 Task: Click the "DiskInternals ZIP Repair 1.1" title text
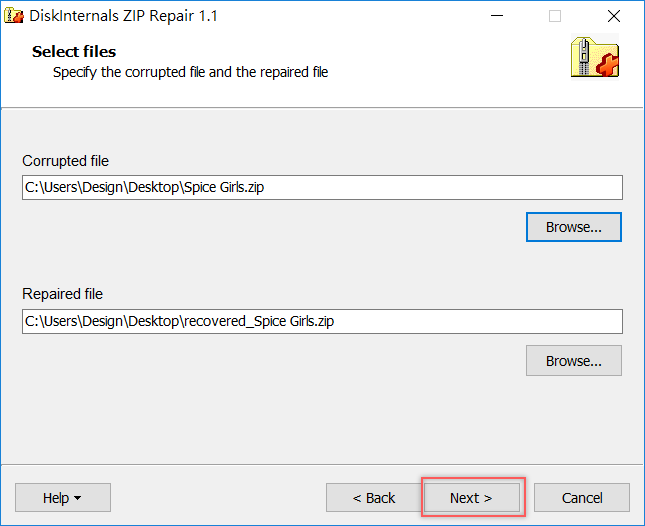coord(124,16)
